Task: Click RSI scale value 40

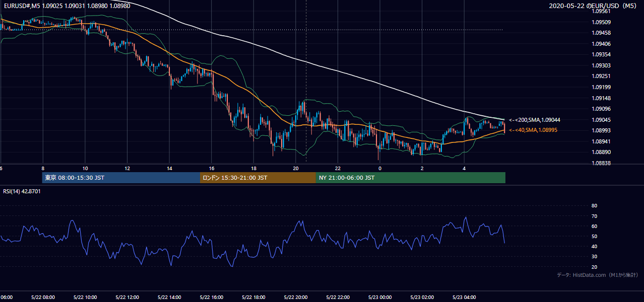Action: pyautogui.click(x=594, y=246)
